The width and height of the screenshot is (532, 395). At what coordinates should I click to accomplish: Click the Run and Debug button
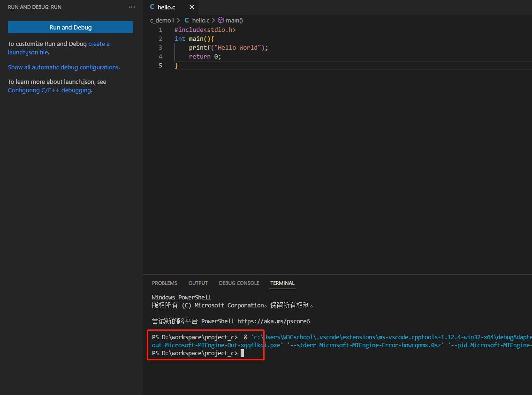(x=70, y=27)
